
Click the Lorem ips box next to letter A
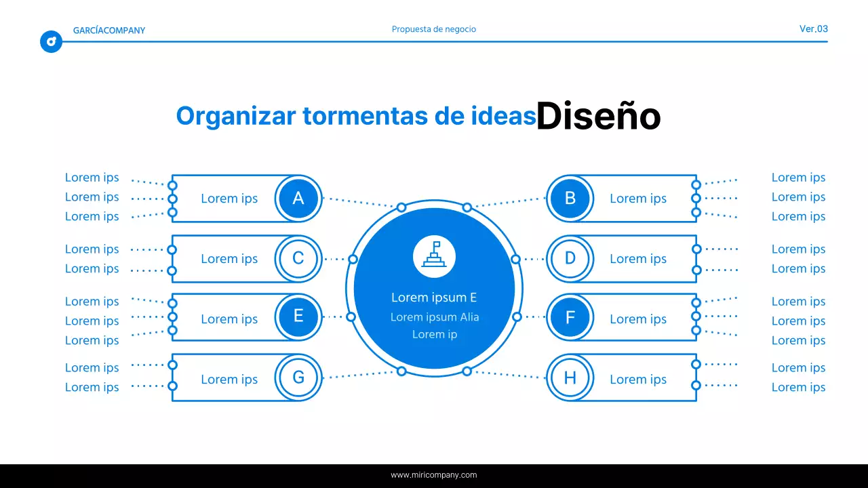point(229,199)
